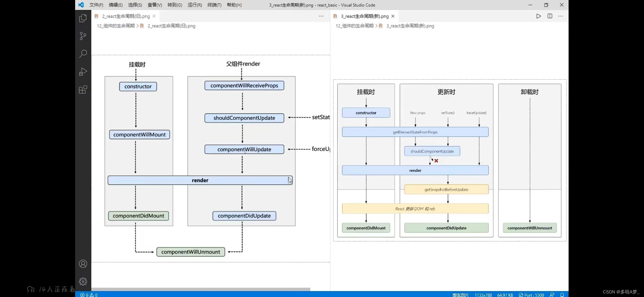Click right breadcrumb file 3_react生命周期(新).png
This screenshot has height=297, width=644.
[x=410, y=26]
